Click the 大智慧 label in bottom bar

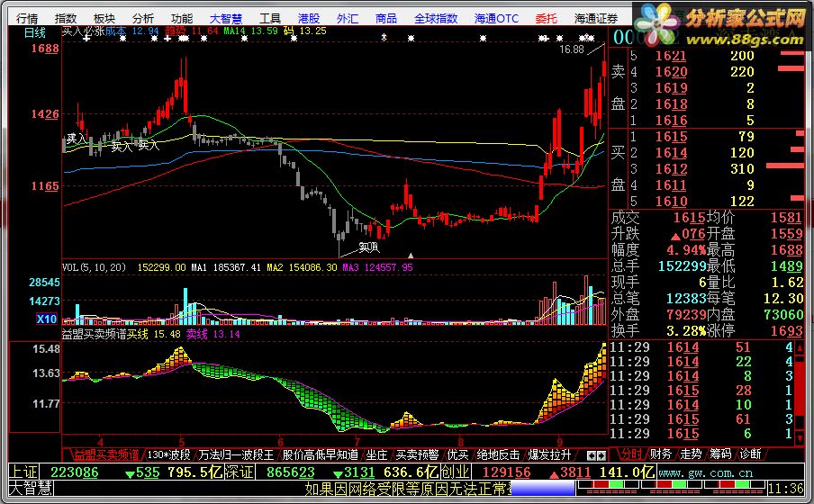click(x=32, y=489)
